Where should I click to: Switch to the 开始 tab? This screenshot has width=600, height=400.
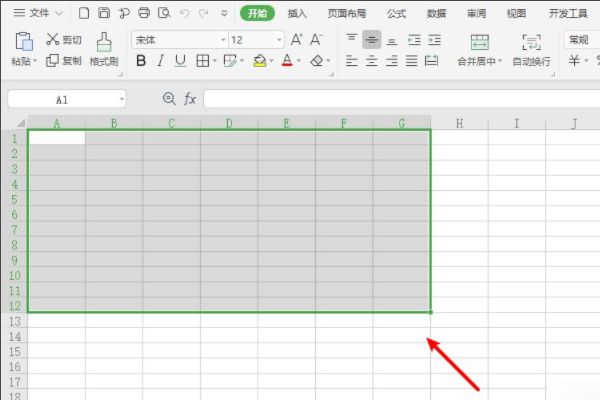(x=258, y=13)
